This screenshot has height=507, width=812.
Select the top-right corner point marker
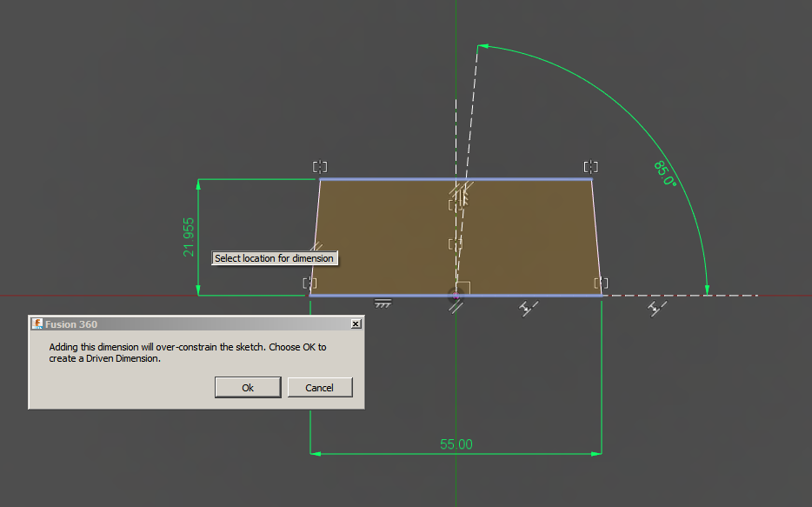[x=591, y=166]
